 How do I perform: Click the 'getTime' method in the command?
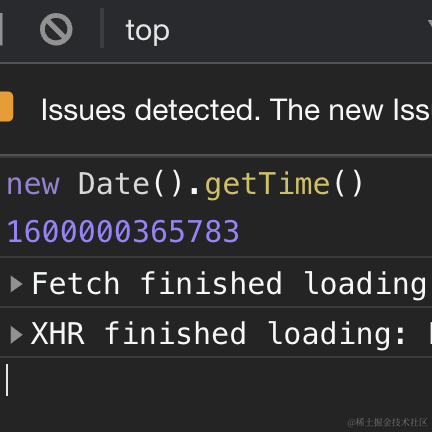(267, 184)
